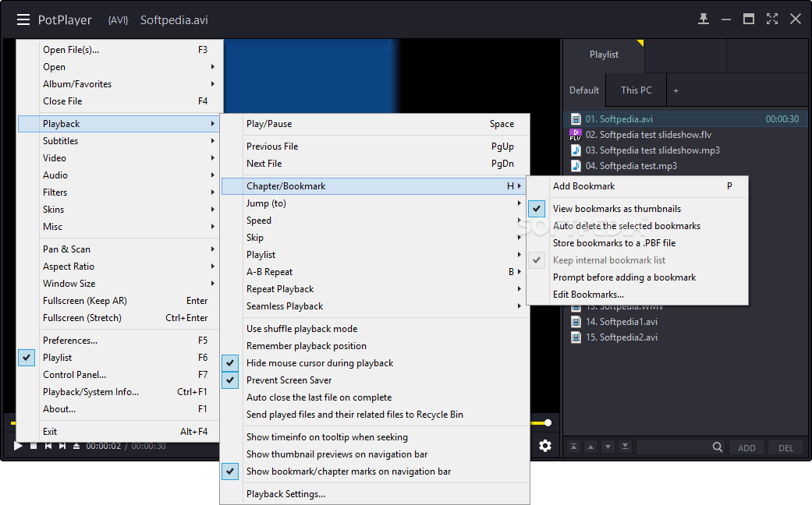812x505 pixels.
Task: Open Playback Settings... entry
Action: point(375,494)
